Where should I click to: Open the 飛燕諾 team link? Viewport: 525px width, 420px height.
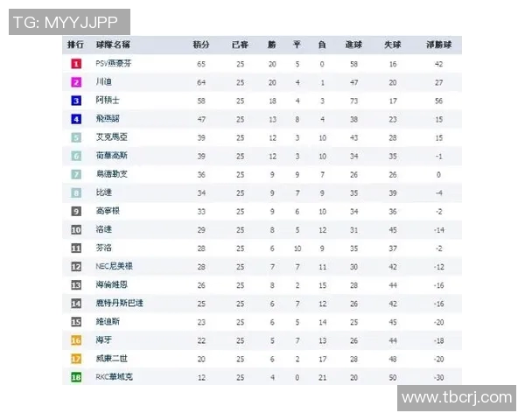point(108,119)
